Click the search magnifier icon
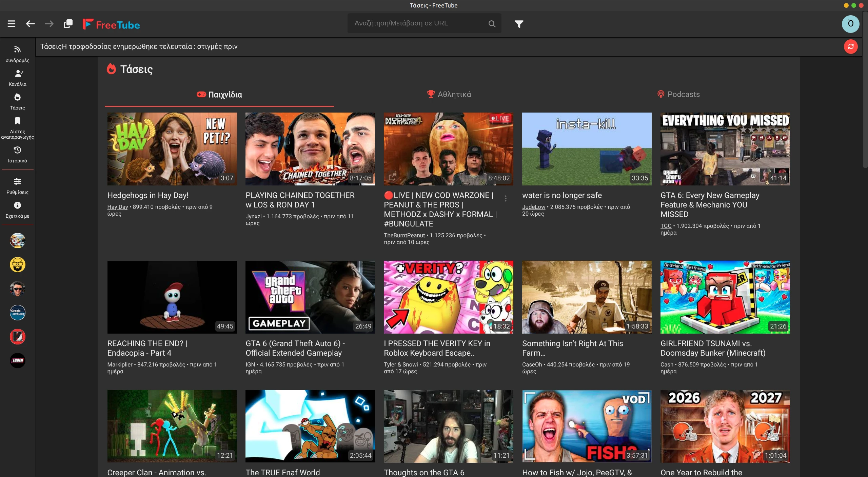Screen dimensions: 868x477 click(x=492, y=23)
